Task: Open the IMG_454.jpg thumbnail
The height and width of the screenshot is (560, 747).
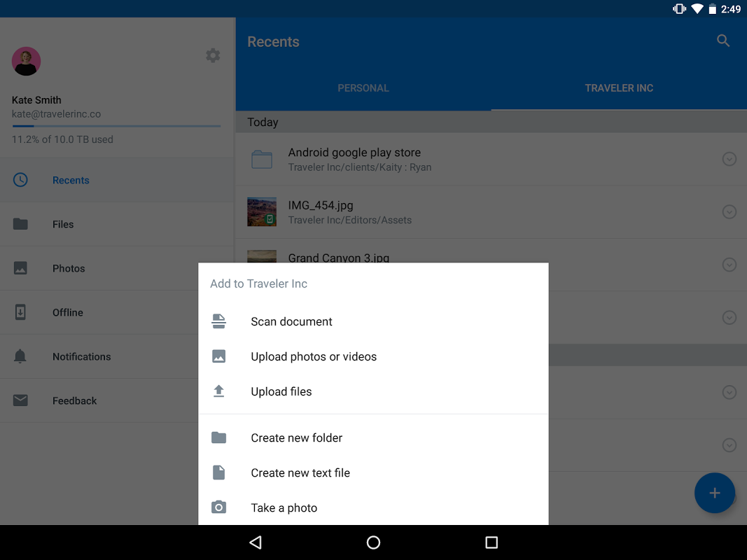Action: click(262, 212)
